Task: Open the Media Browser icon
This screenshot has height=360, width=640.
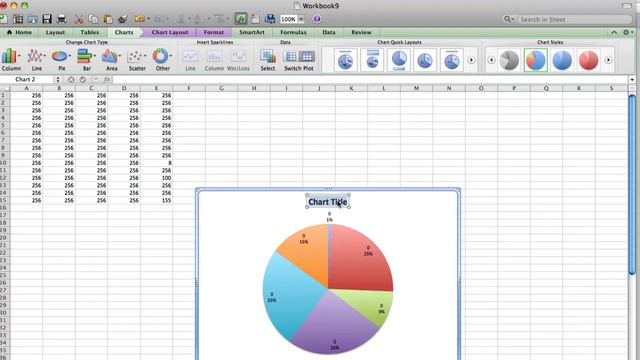Action: [270, 19]
